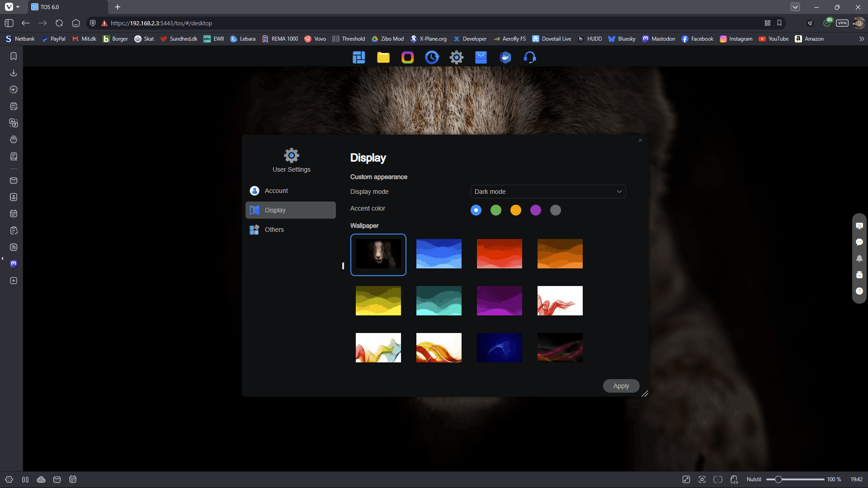This screenshot has height=488, width=868.
Task: Open the App Center shopping bag icon
Action: [x=481, y=57]
